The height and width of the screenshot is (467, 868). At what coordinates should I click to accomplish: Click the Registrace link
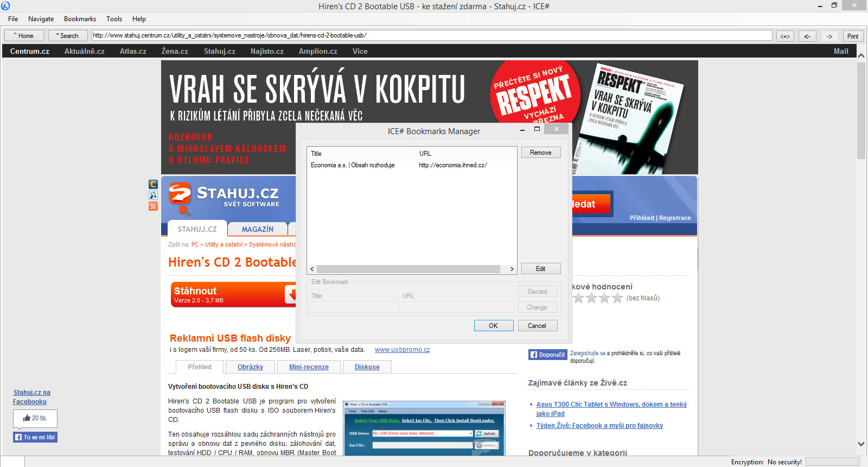click(675, 218)
